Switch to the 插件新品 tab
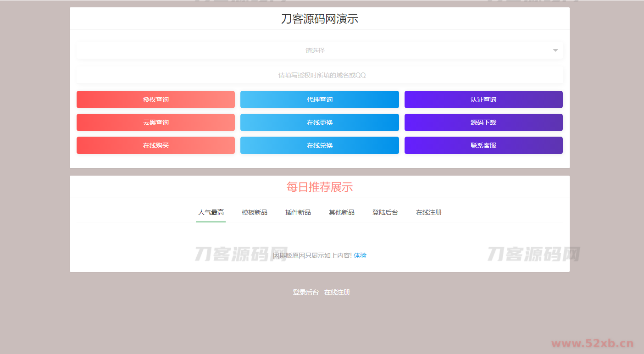Screen dimensions: 644x354 click(x=298, y=212)
